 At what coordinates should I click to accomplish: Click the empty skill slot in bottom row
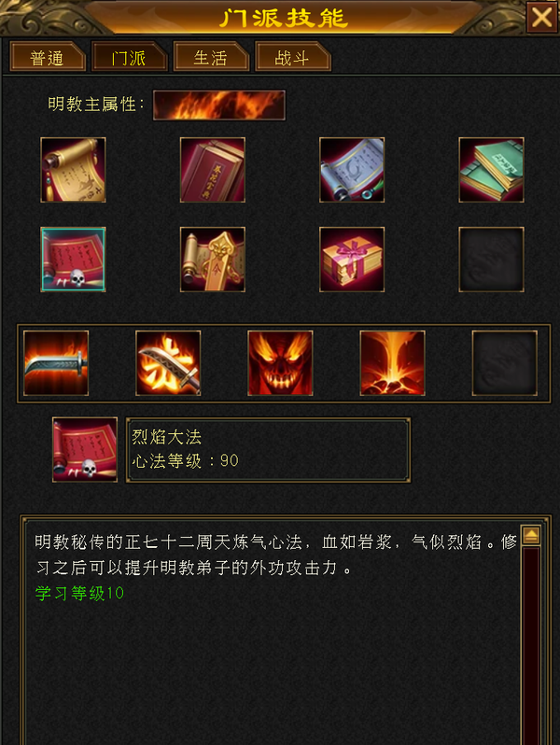tap(504, 363)
